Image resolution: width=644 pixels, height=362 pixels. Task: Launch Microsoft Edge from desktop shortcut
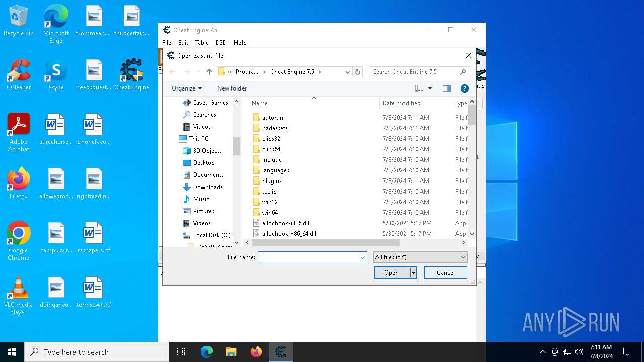click(56, 24)
